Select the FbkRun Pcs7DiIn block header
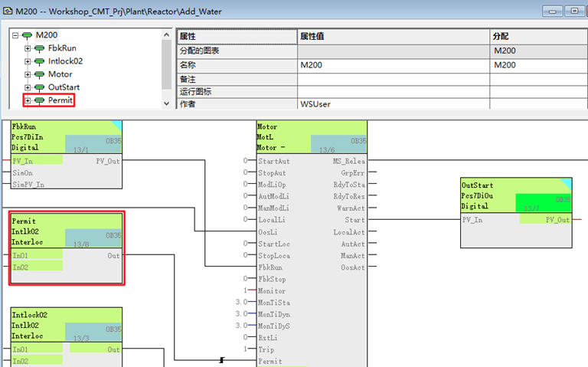This screenshot has width=588, height=367. coord(67,136)
